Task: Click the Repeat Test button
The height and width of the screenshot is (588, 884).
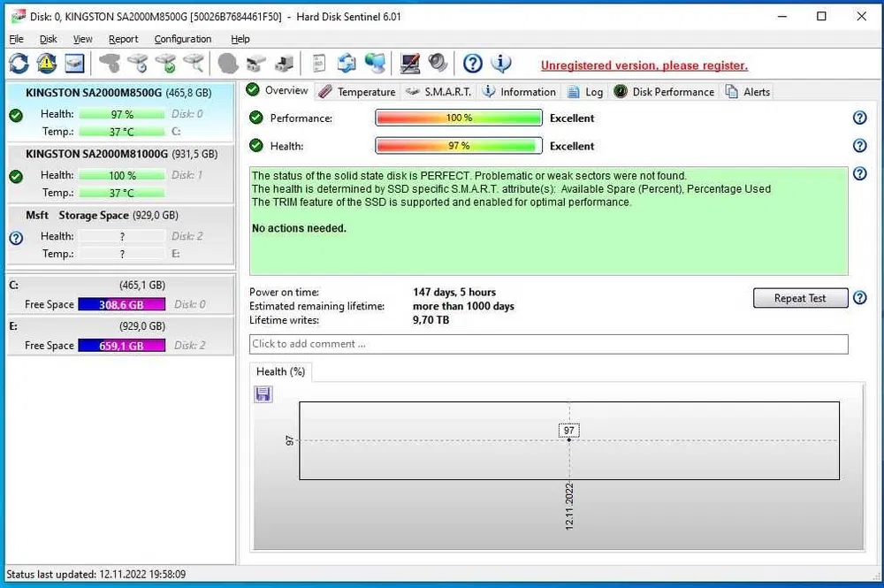Action: click(x=800, y=298)
